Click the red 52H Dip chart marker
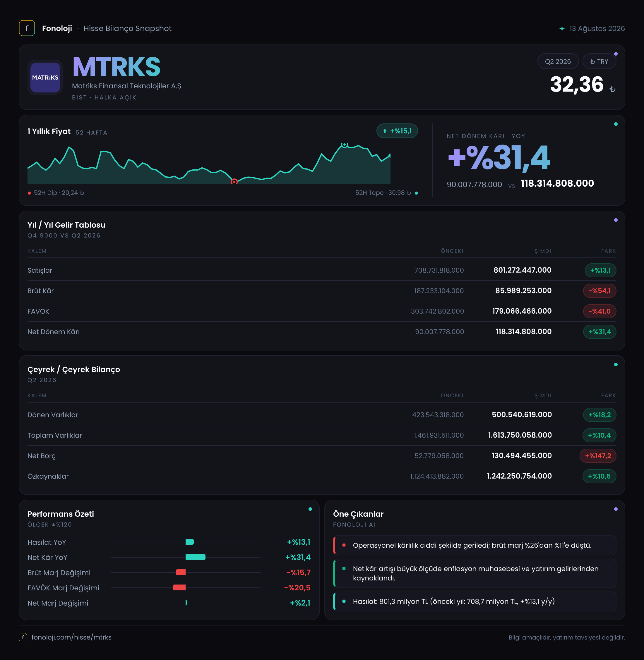This screenshot has width=644, height=660. tap(234, 182)
